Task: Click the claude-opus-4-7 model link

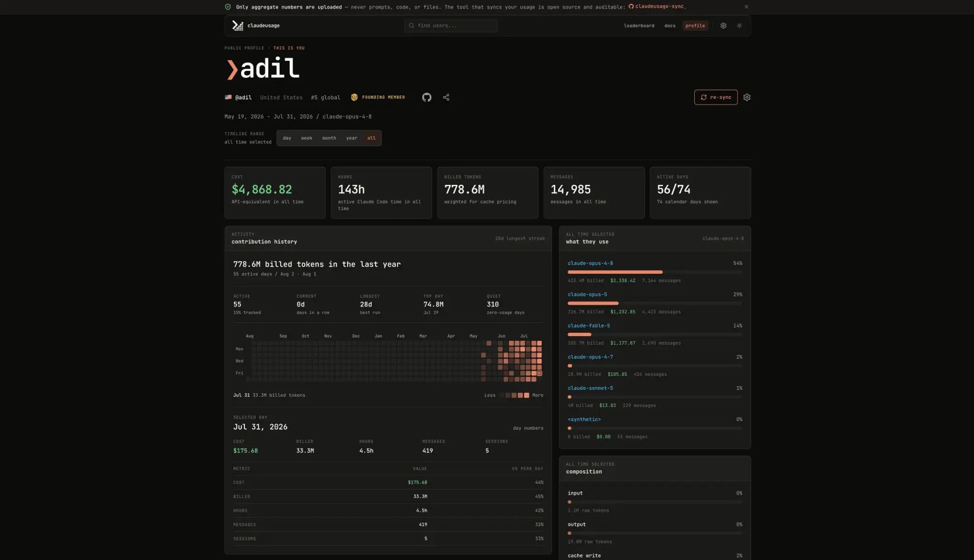Action: click(590, 357)
